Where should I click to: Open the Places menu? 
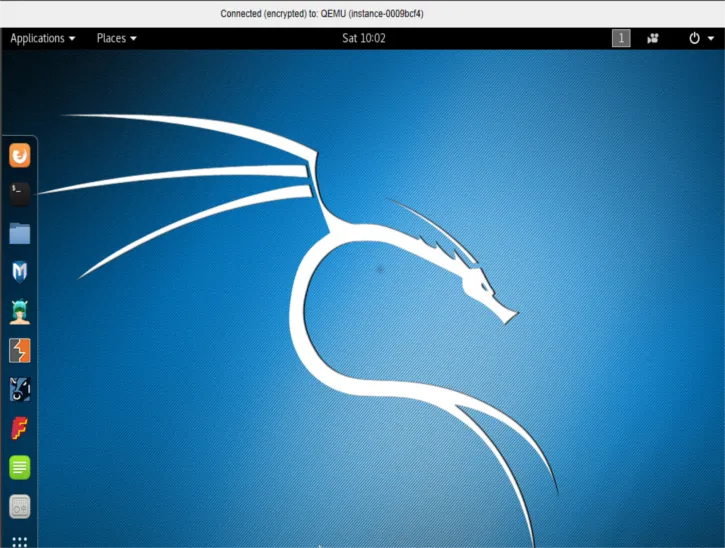tap(116, 38)
